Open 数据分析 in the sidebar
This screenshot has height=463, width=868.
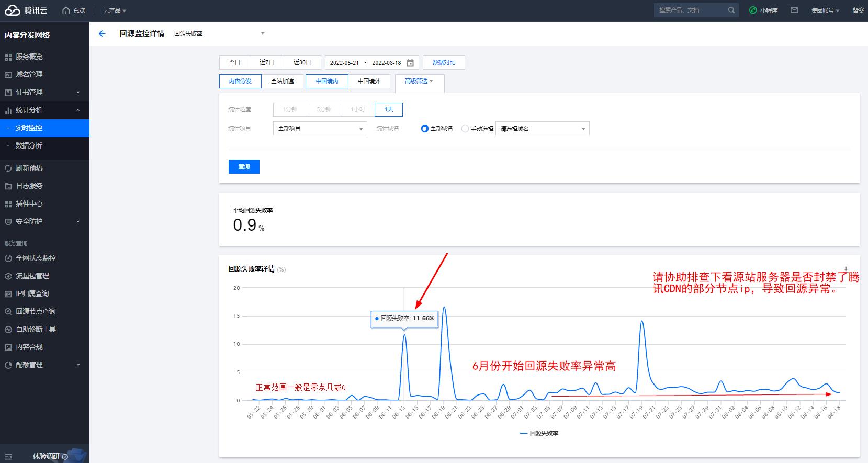[x=29, y=145]
